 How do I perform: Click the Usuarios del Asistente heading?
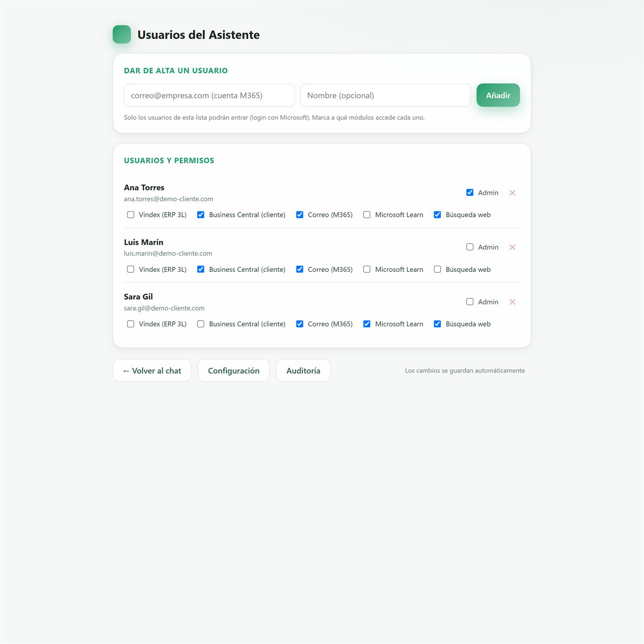click(199, 35)
